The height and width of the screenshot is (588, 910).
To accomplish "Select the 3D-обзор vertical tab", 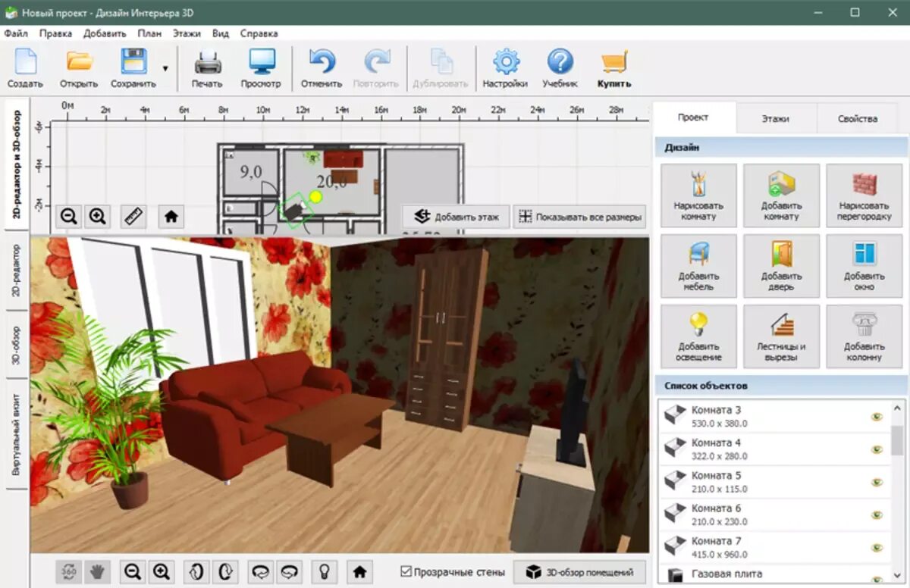I will click(17, 345).
